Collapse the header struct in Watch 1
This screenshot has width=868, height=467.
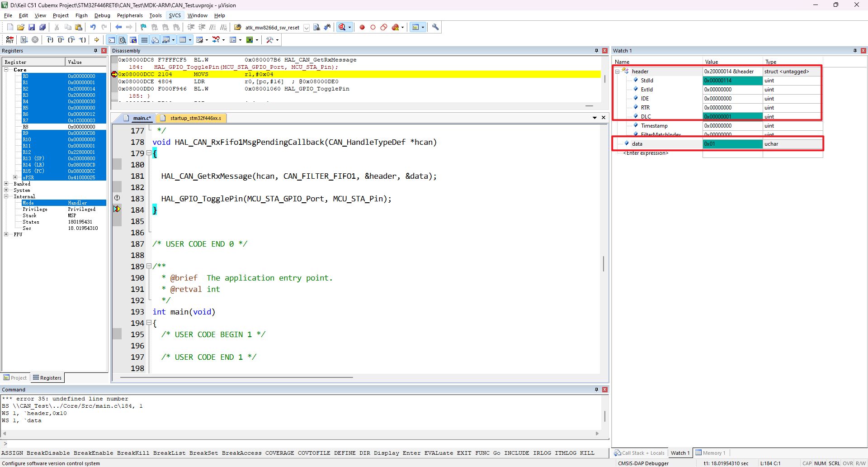(x=617, y=71)
